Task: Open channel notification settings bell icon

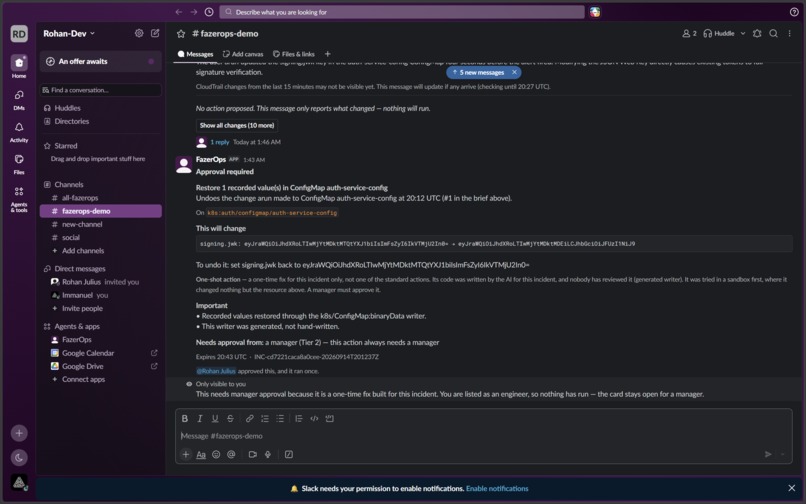Action: (x=757, y=33)
